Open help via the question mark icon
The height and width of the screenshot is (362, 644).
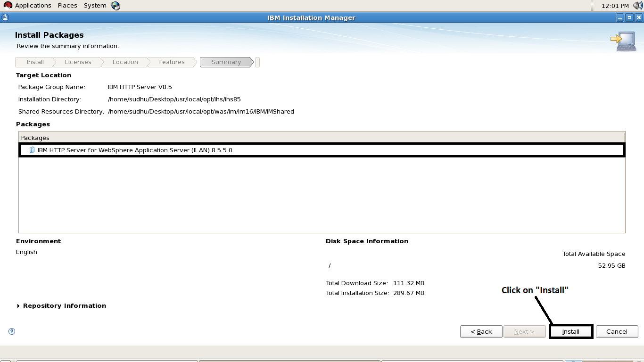(12, 331)
